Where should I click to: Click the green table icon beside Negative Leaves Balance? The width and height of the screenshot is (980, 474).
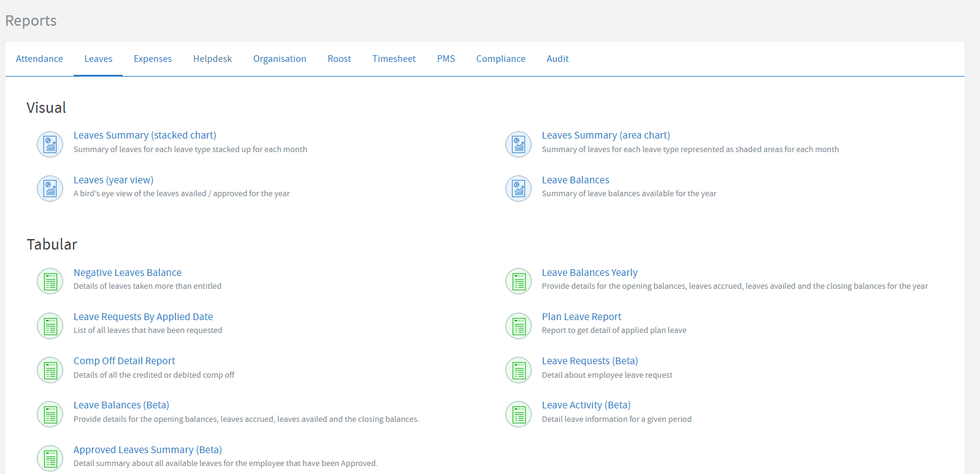(x=50, y=281)
